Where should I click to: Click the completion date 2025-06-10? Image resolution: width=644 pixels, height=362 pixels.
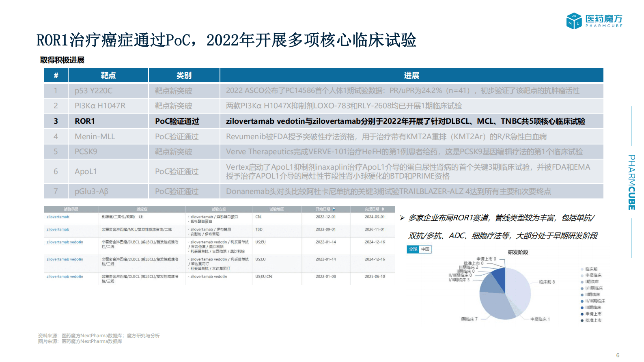click(375, 276)
